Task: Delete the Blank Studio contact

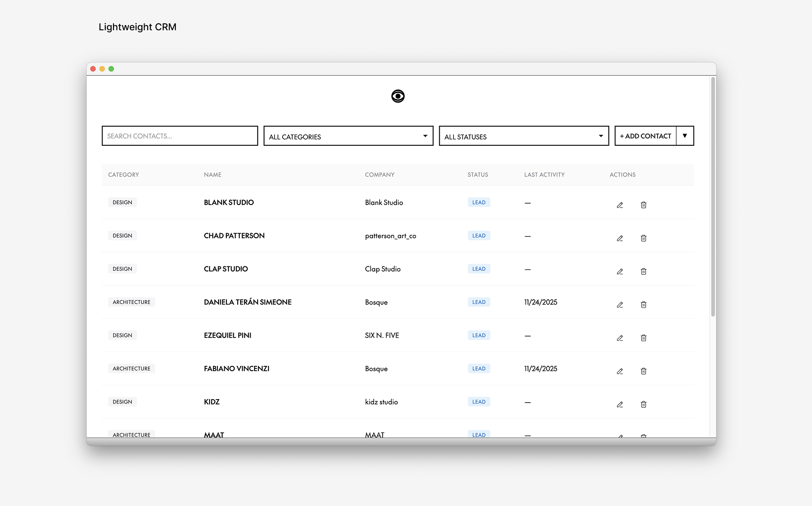Action: pyautogui.click(x=644, y=205)
